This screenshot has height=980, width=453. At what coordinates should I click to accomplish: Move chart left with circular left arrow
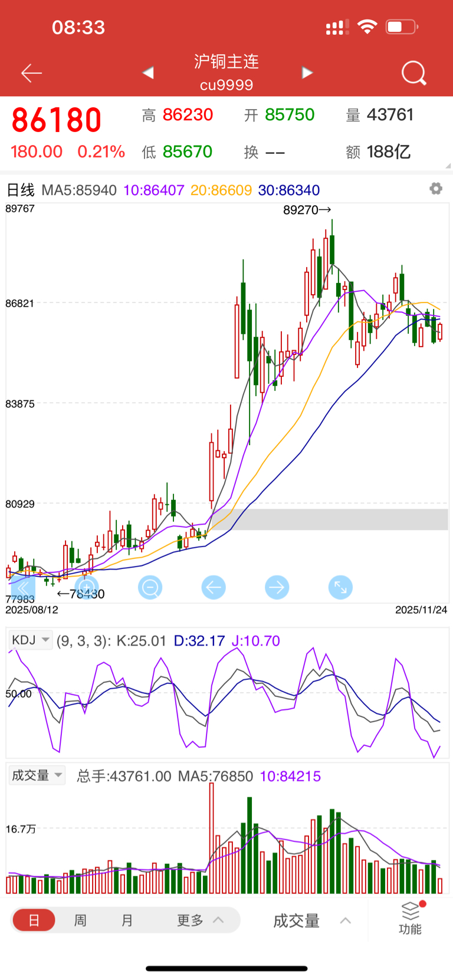tap(214, 587)
